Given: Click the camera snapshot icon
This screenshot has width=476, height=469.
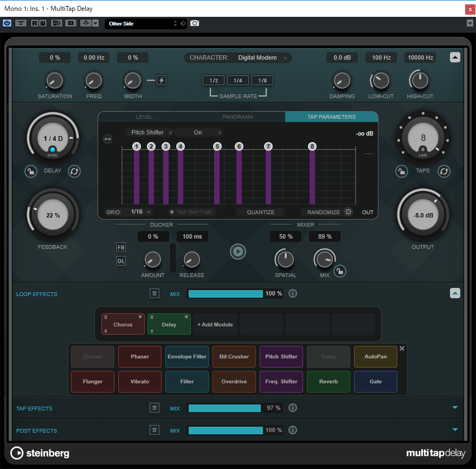Looking at the screenshot, I should tap(195, 23).
